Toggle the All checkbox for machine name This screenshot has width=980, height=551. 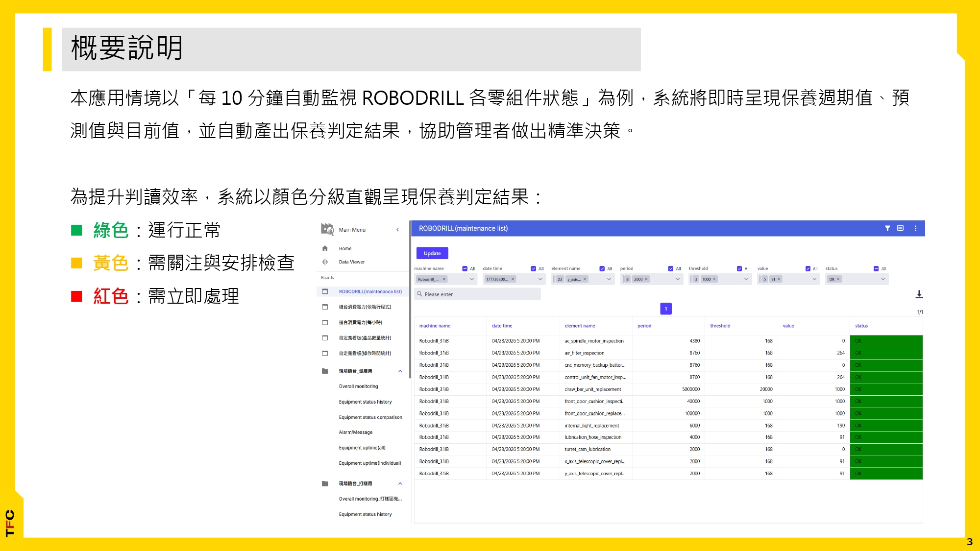(x=465, y=268)
